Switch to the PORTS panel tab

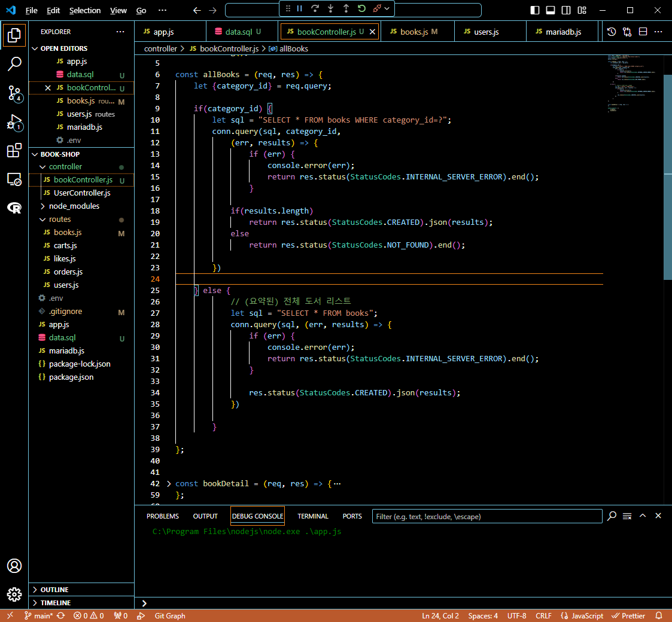(x=352, y=516)
